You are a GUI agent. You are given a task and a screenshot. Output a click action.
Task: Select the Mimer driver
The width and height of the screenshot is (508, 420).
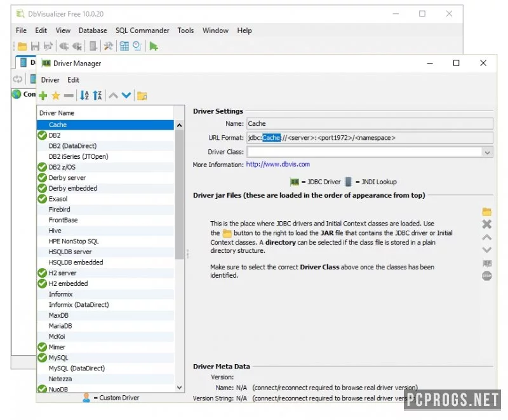tap(105, 347)
